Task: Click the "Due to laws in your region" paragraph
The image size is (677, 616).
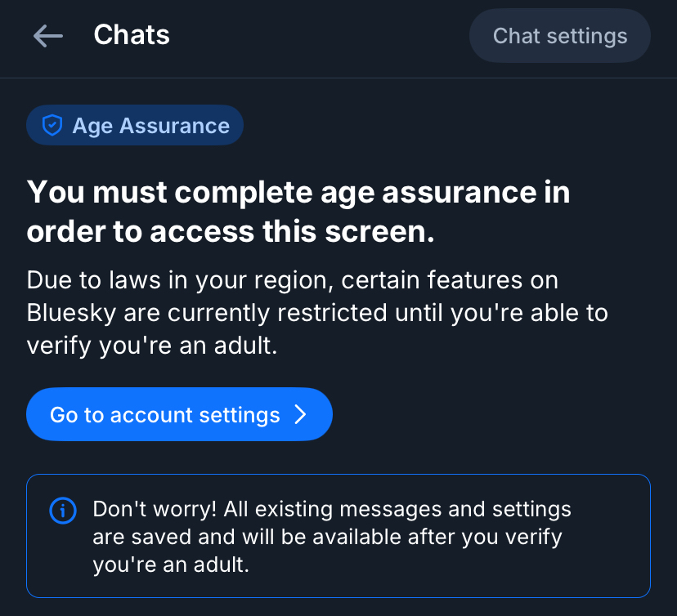Action: [292, 281]
